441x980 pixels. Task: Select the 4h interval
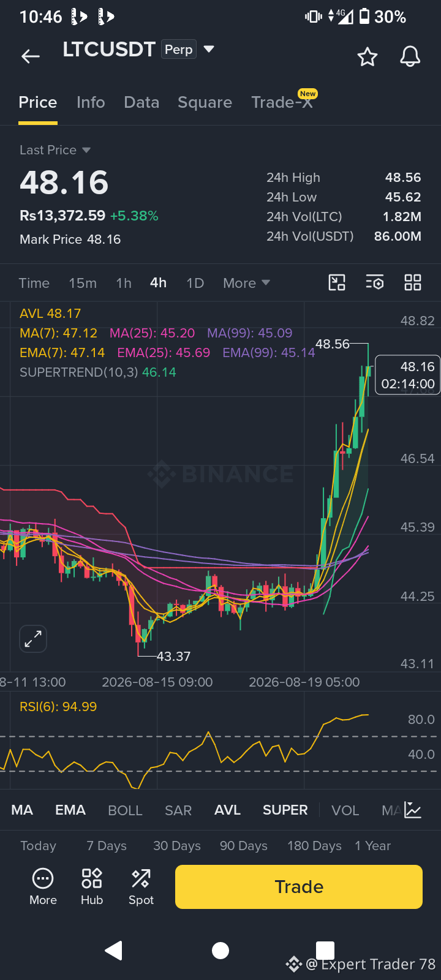tap(159, 283)
